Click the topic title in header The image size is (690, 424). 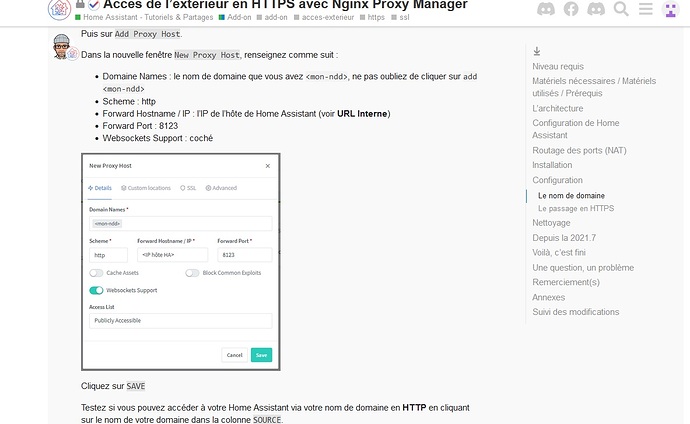(285, 5)
